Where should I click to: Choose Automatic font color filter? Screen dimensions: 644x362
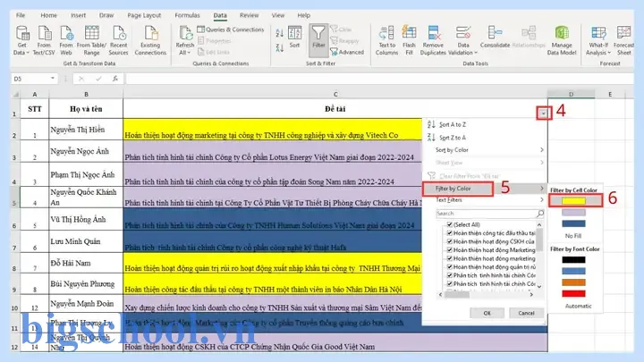point(579,307)
